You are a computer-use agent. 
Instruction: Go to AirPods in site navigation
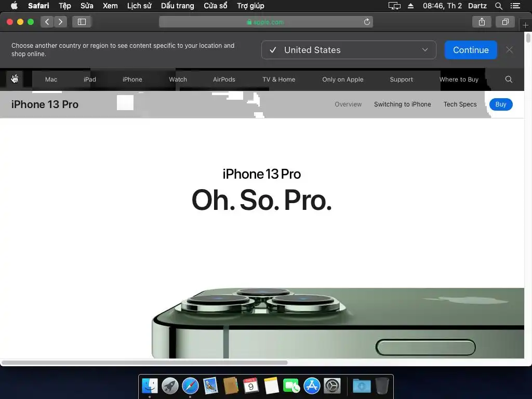(224, 79)
